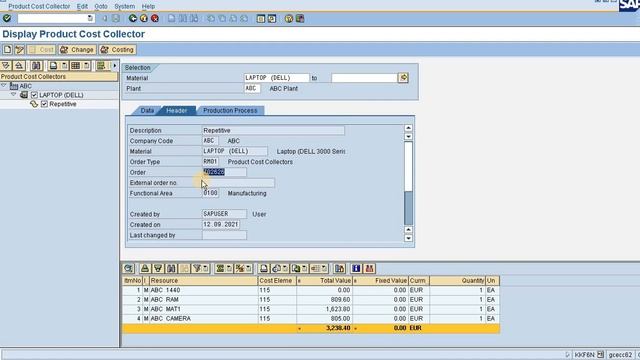
Task: Toggle the Repetitive checkbox
Action: (x=44, y=104)
